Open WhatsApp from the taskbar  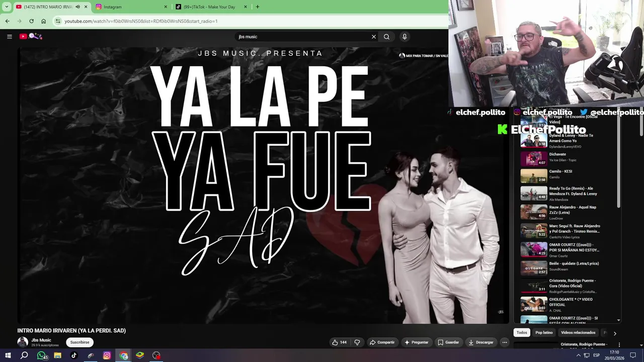point(41,355)
